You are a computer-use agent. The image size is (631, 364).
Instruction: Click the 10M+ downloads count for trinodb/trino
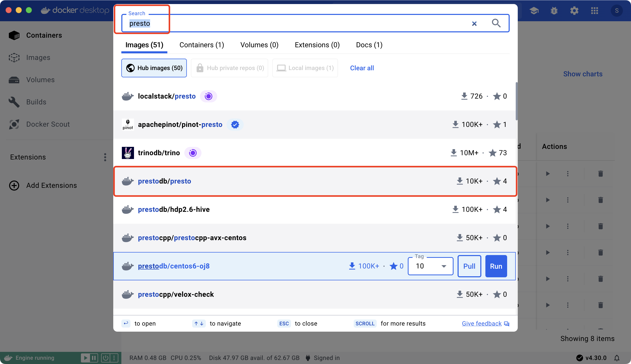click(469, 153)
